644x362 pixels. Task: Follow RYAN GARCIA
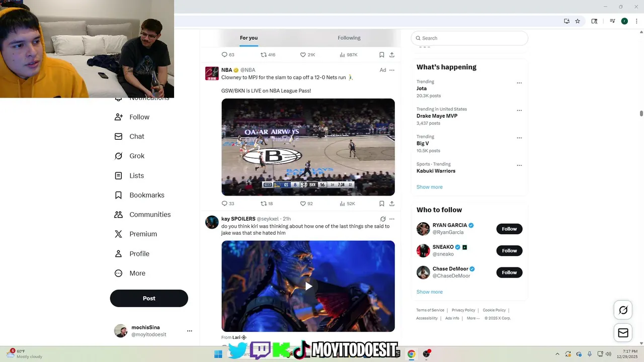pos(509,229)
